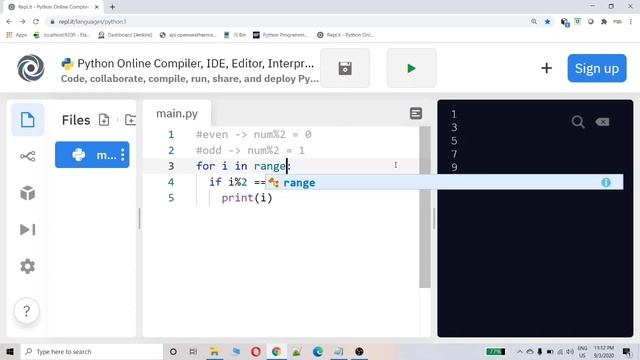
Task: Open the Repl.it Python Online bookmark
Action: click(346, 35)
